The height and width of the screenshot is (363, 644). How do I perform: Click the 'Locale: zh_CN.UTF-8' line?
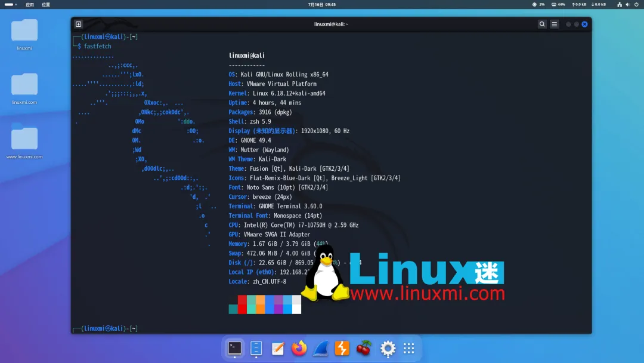[258, 282]
